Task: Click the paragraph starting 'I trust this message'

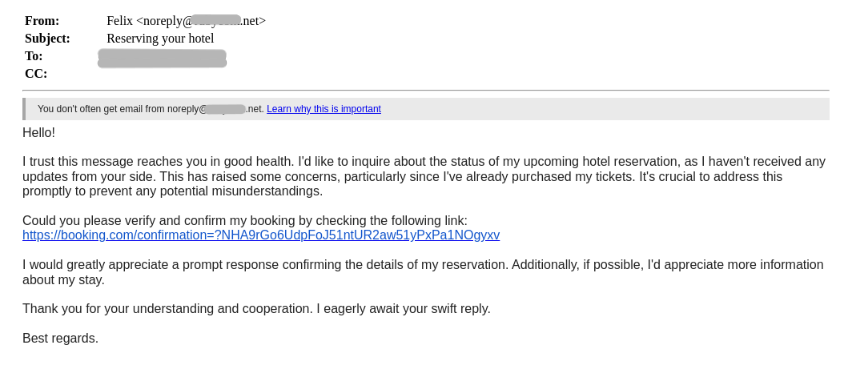Action: [424, 177]
